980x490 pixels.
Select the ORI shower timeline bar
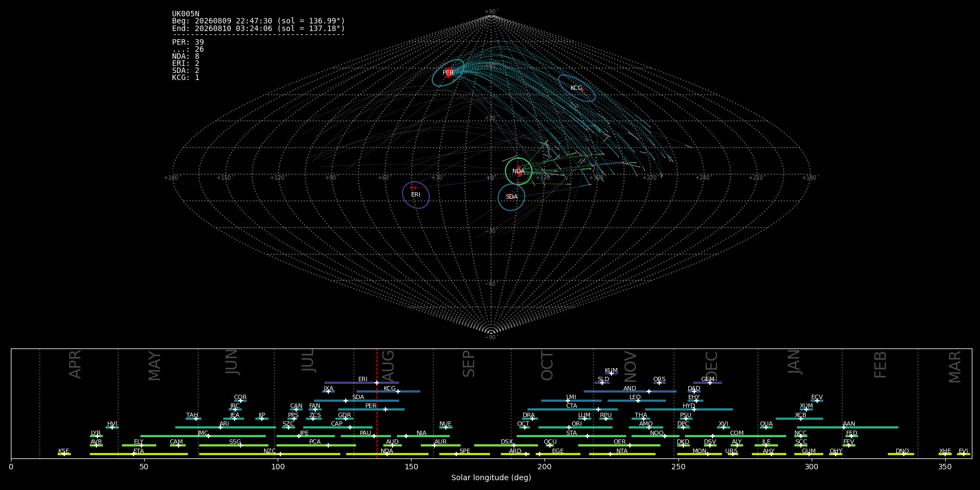point(575,427)
